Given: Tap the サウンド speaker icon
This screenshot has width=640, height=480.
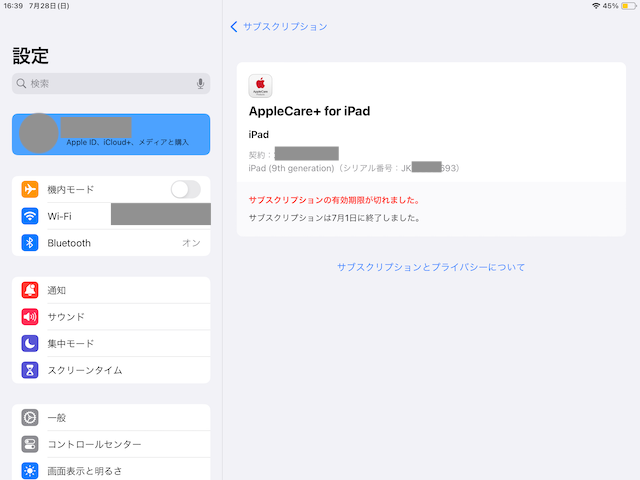Looking at the screenshot, I should point(30,317).
